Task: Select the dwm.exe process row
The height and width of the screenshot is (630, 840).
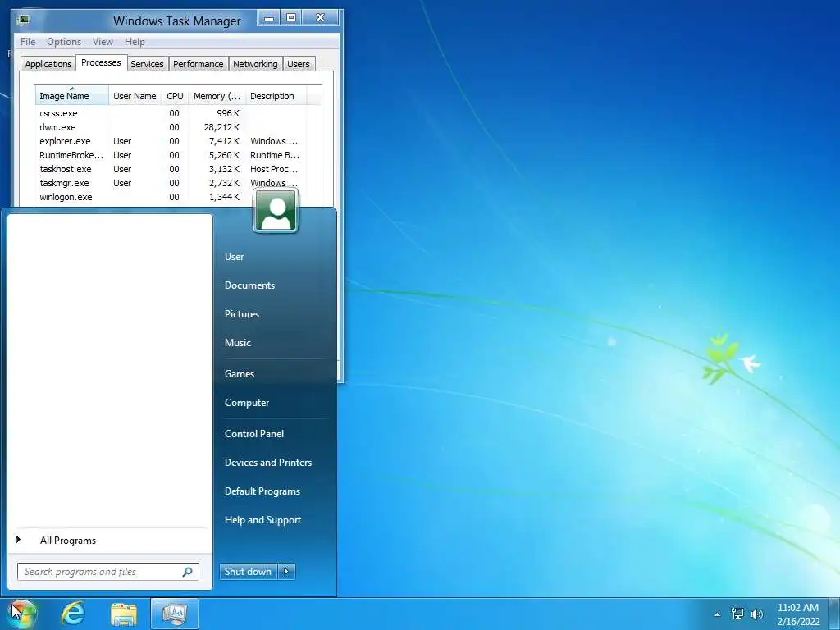Action: 178,127
